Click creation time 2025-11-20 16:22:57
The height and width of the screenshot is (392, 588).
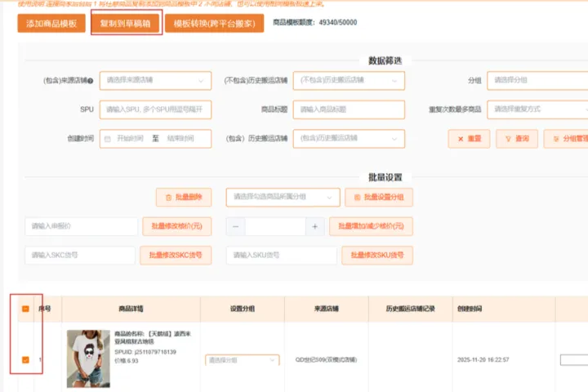pos(483,359)
